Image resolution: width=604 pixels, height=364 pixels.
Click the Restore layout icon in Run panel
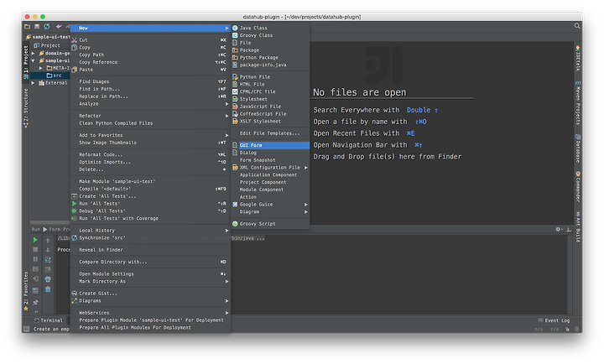(35, 290)
